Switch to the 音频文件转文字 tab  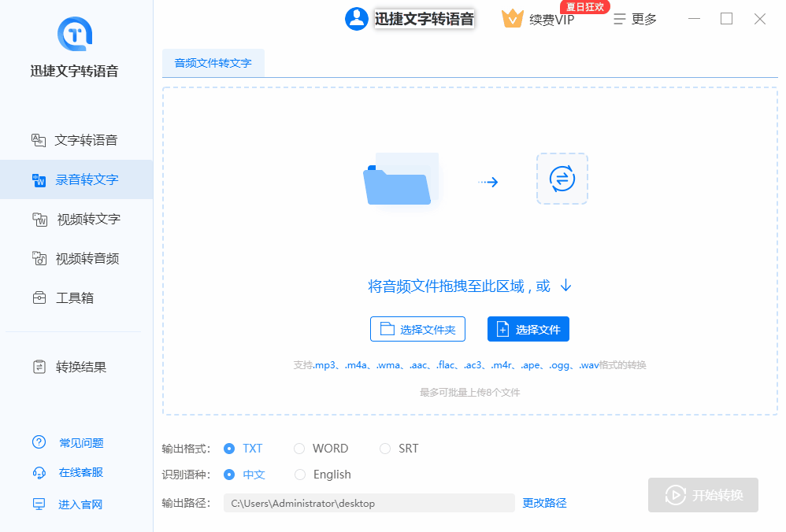(213, 63)
